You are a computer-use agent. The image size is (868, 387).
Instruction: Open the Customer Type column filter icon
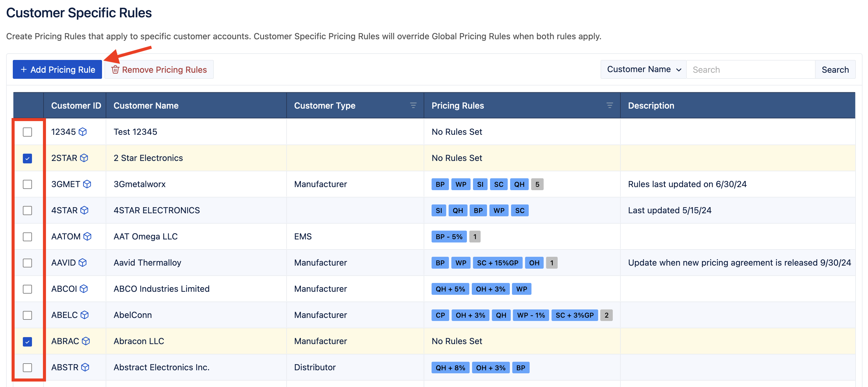point(413,105)
